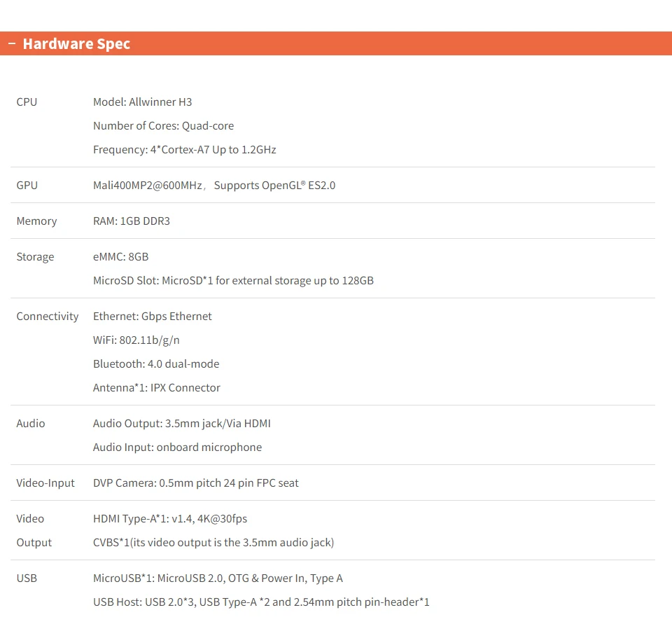Click the Audio Input: onboard microphone line
The image size is (672, 617).
click(177, 447)
